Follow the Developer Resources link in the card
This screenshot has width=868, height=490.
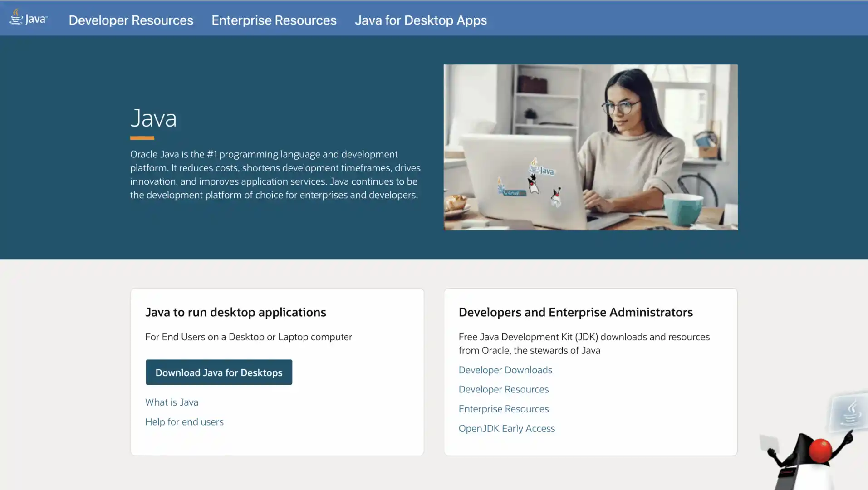tap(503, 389)
